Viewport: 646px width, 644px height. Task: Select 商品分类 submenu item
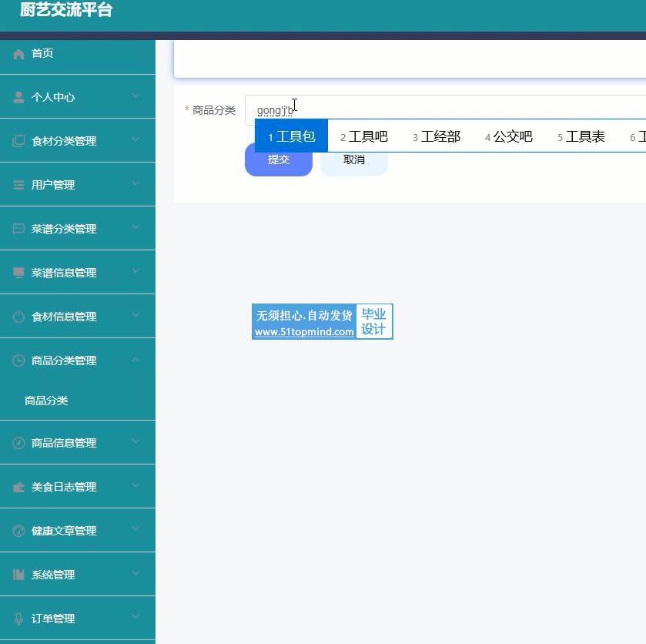click(x=46, y=401)
